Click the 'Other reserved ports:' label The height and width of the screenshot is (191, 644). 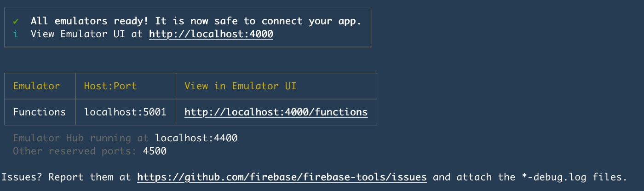(75, 151)
